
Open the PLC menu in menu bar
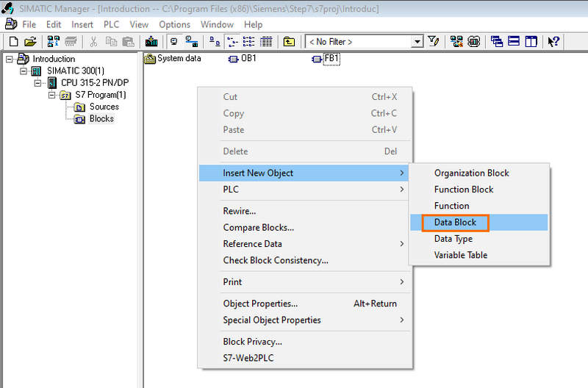point(112,25)
